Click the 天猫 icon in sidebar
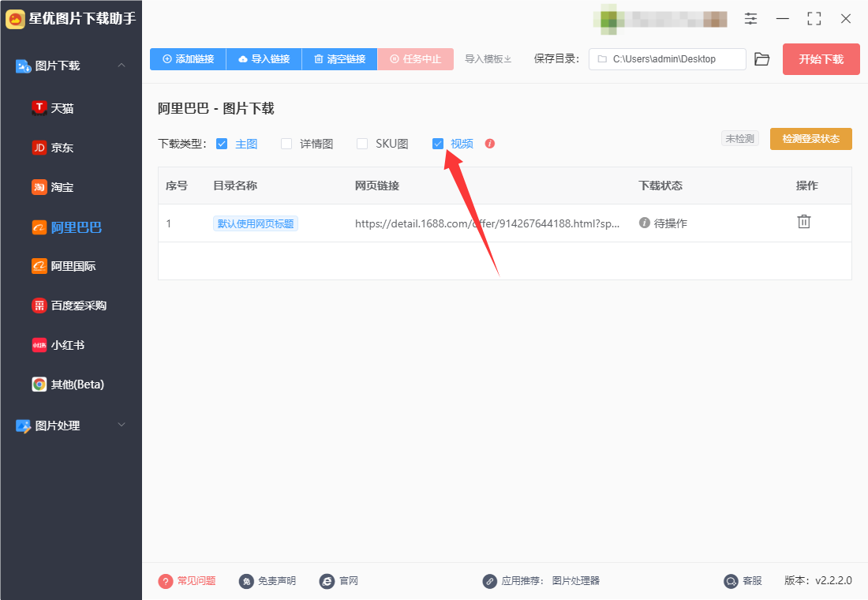 (x=39, y=108)
